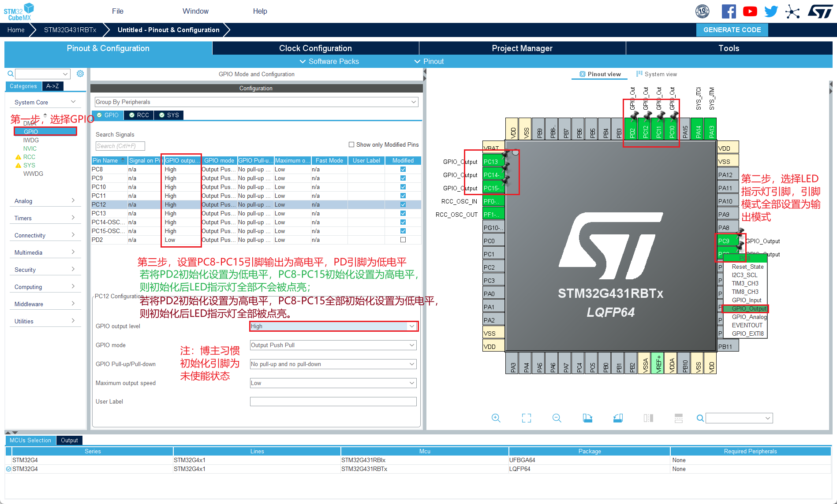The height and width of the screenshot is (504, 837).
Task: Click the User Label text field
Action: pyautogui.click(x=333, y=401)
